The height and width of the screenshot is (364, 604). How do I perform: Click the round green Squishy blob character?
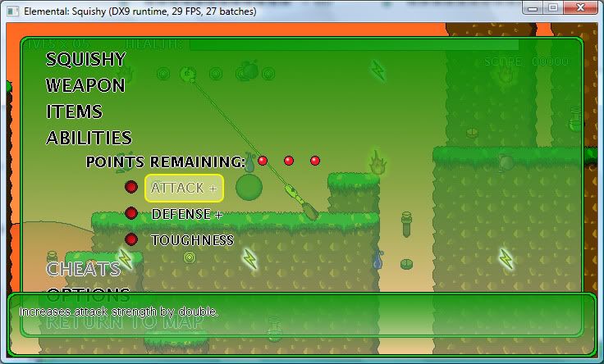249,187
